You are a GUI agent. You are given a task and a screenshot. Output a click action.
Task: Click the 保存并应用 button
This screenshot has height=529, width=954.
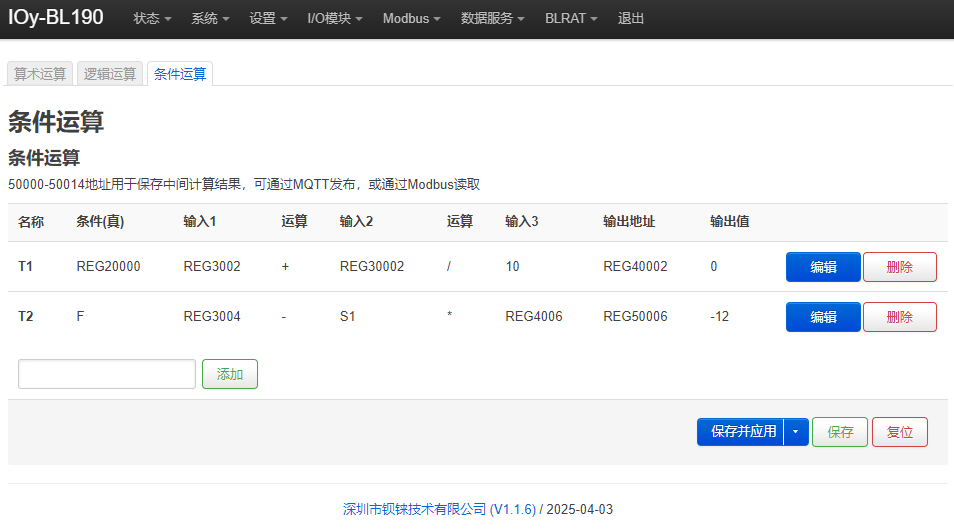740,432
